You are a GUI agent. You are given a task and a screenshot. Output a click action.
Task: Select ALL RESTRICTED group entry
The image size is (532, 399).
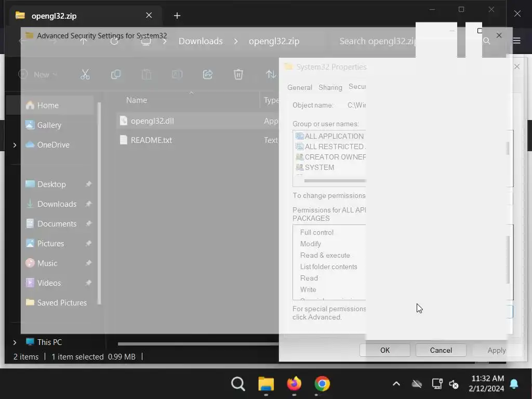coord(330,147)
